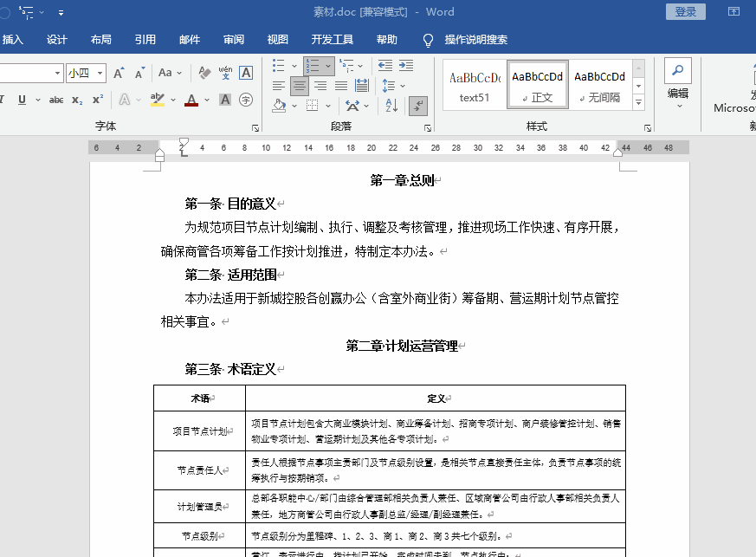Increase font size with grow font icon
The width and height of the screenshot is (756, 557).
click(x=119, y=73)
